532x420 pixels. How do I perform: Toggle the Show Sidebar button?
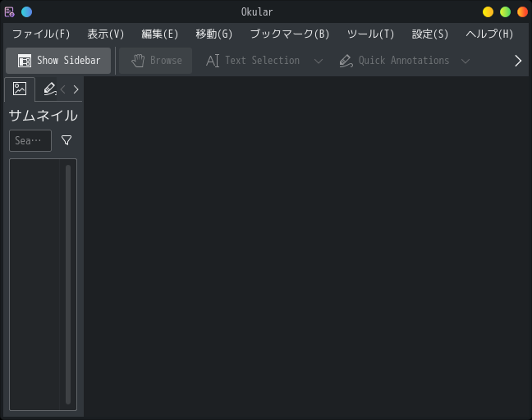(x=58, y=61)
